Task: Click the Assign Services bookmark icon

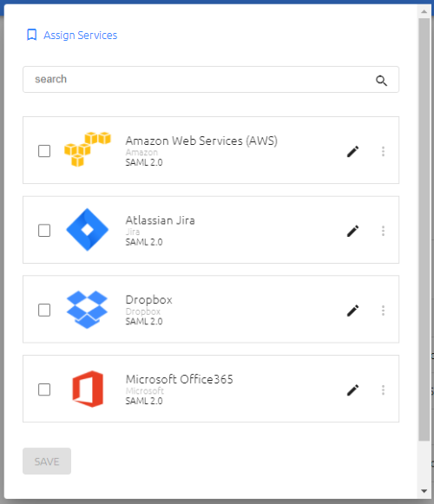Action: click(31, 35)
